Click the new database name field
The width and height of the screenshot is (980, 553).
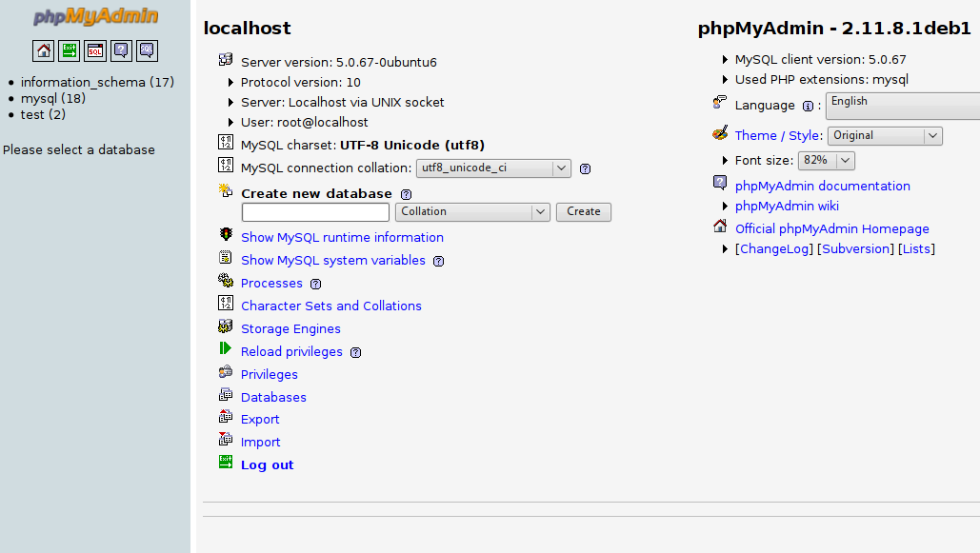(315, 212)
